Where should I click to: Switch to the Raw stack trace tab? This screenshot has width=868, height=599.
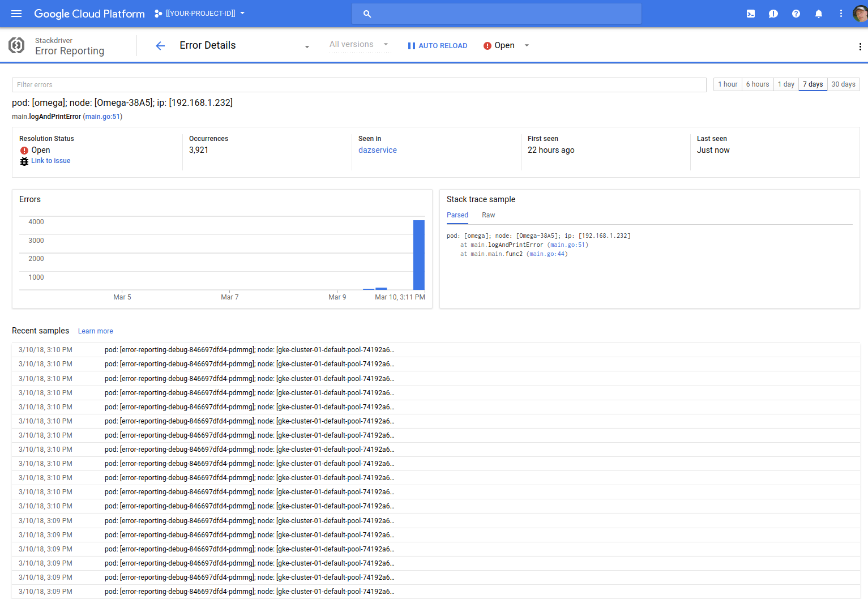488,215
